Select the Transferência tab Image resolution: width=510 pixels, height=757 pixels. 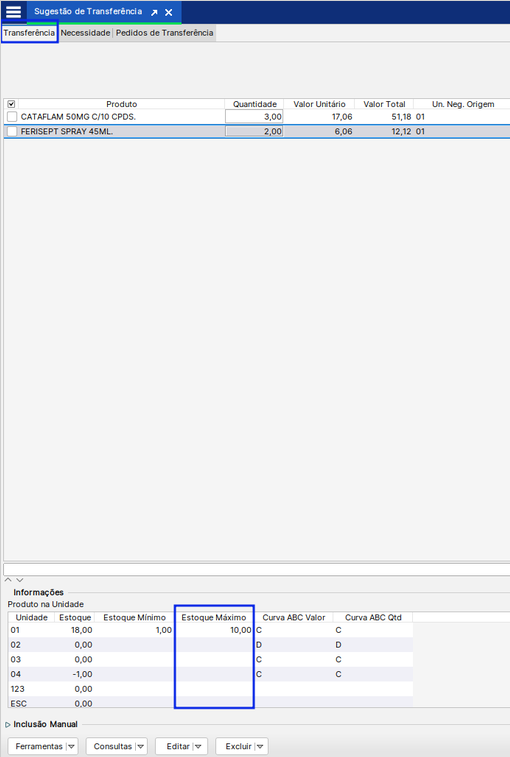[x=29, y=33]
